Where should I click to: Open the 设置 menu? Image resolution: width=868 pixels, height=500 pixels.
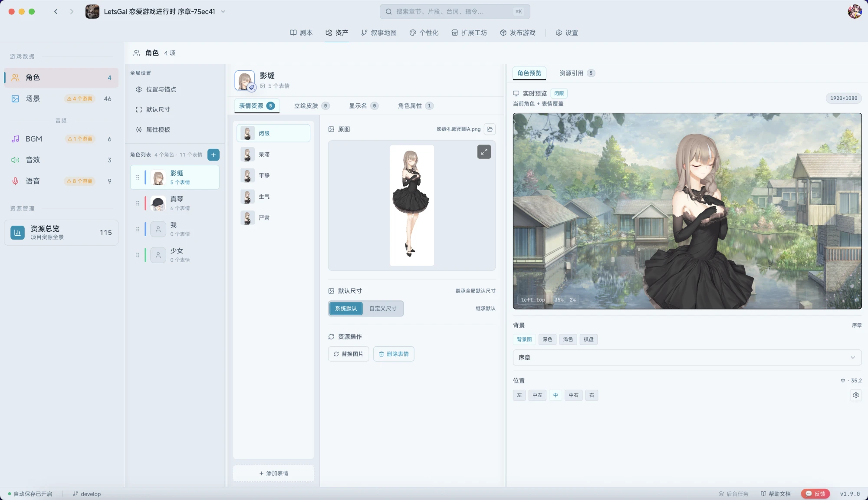point(567,33)
